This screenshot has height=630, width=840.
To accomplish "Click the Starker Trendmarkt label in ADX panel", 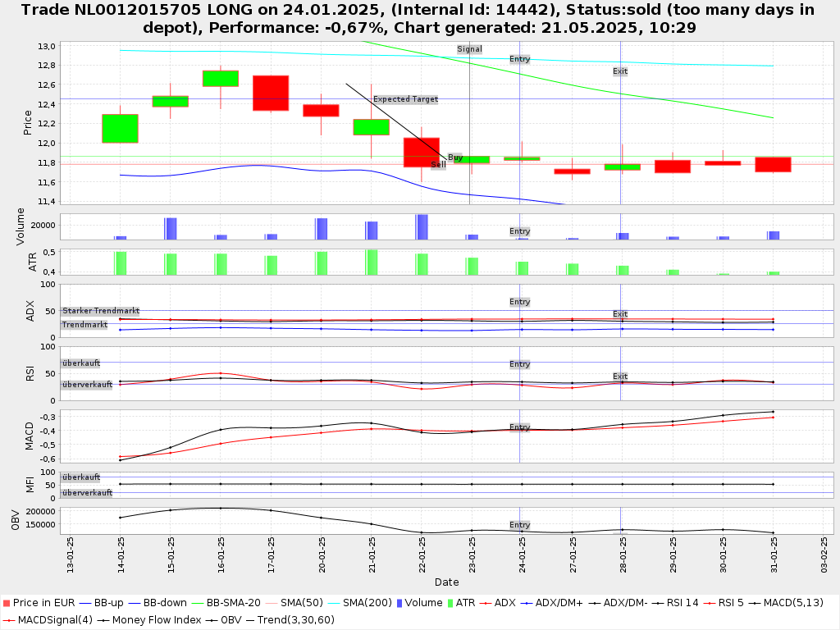I will pos(100,311).
